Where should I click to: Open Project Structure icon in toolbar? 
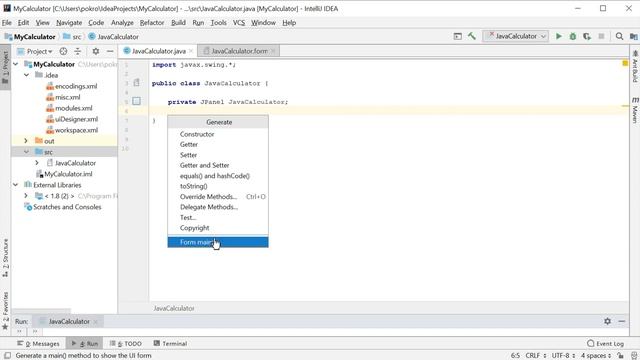633,36
